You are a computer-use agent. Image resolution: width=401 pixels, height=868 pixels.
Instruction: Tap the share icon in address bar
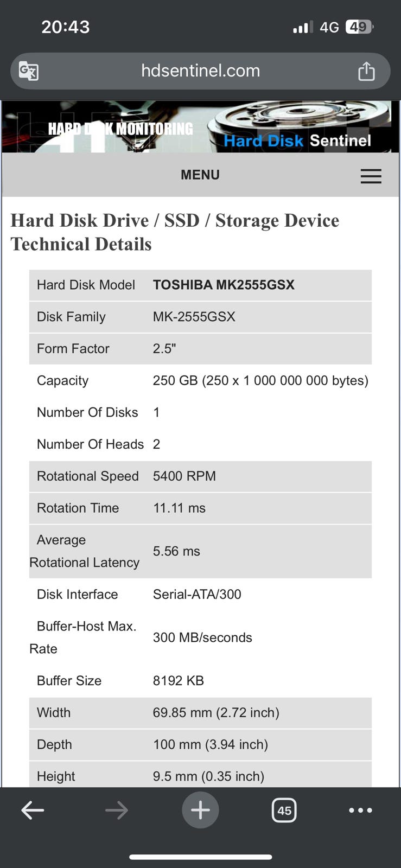coord(366,71)
